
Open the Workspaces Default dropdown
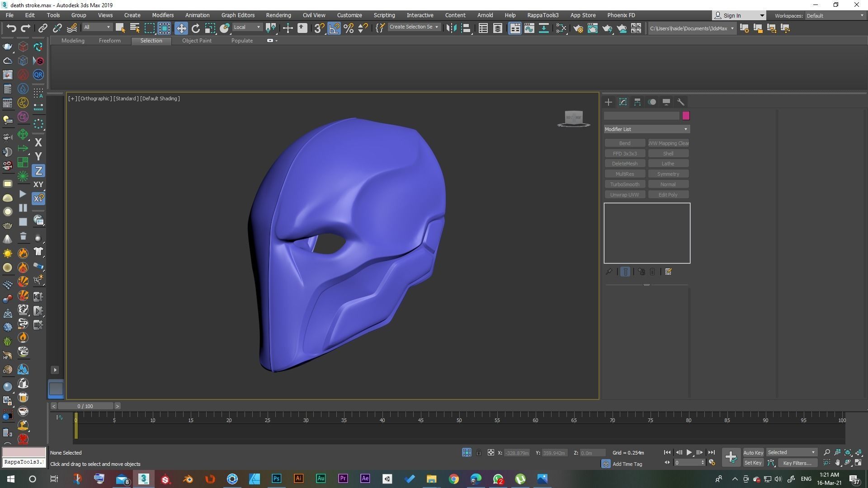pyautogui.click(x=835, y=16)
